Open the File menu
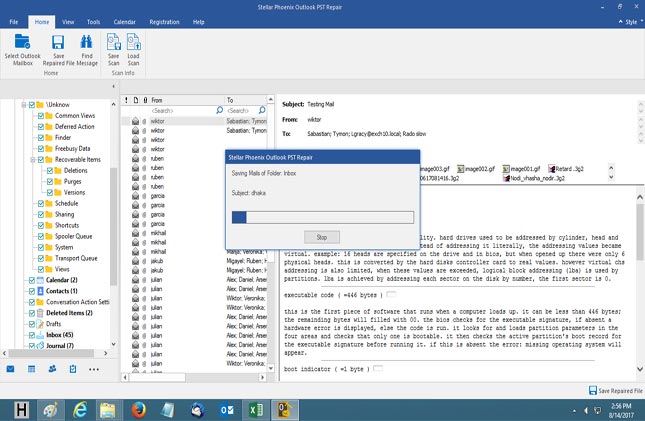The image size is (645, 421). [x=14, y=22]
